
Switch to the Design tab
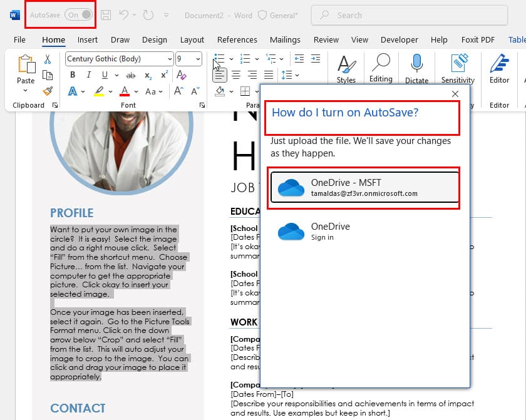tap(154, 40)
